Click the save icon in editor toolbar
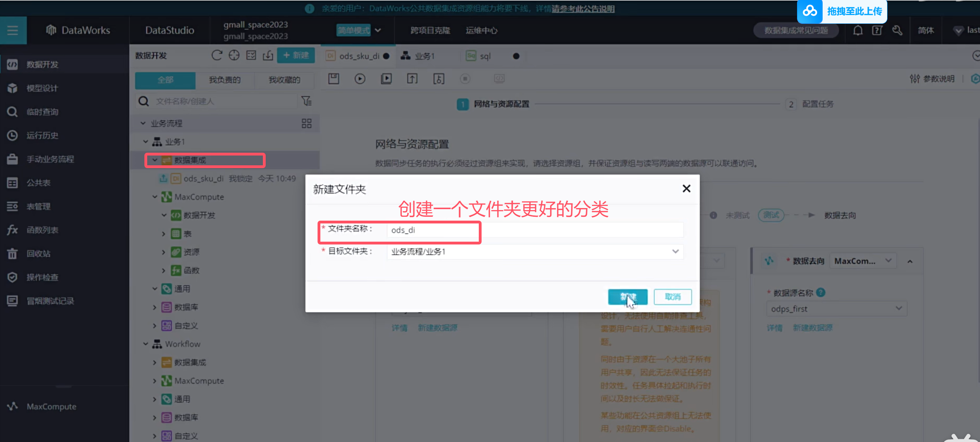The image size is (980, 442). pos(334,79)
